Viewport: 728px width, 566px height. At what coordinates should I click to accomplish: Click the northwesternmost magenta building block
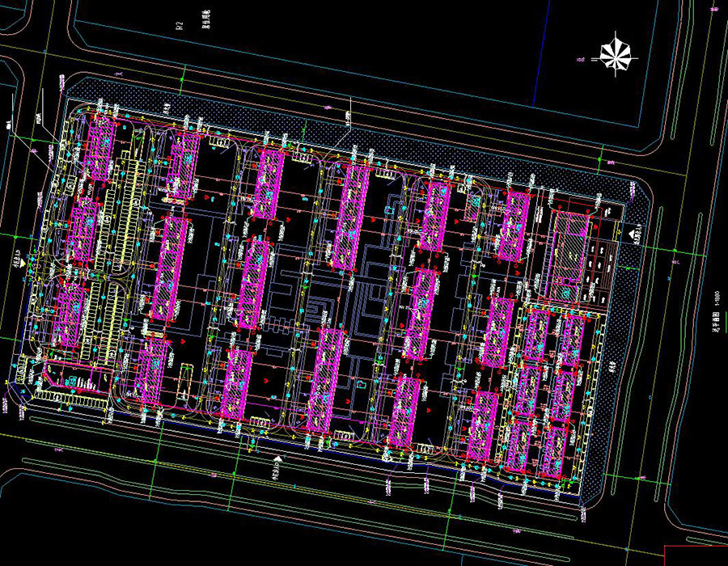coord(100,147)
